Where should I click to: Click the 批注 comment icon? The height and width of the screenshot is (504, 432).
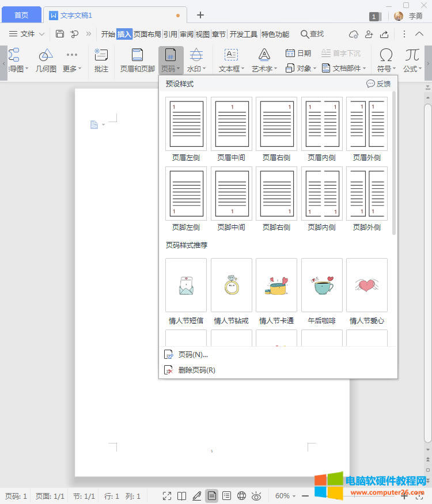tap(101, 55)
